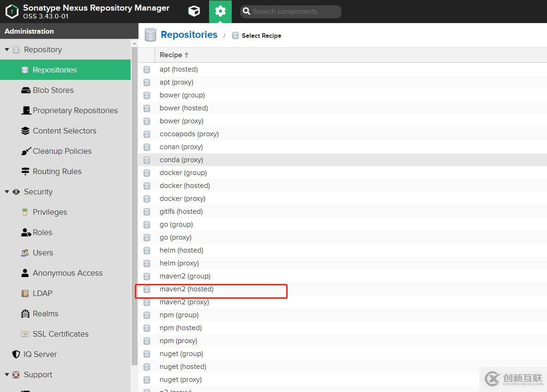Choose the helm (hosted) recipe

pyautogui.click(x=343, y=250)
